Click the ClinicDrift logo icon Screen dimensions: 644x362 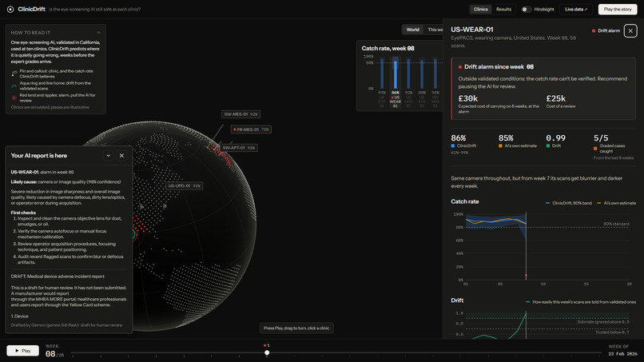pos(10,9)
